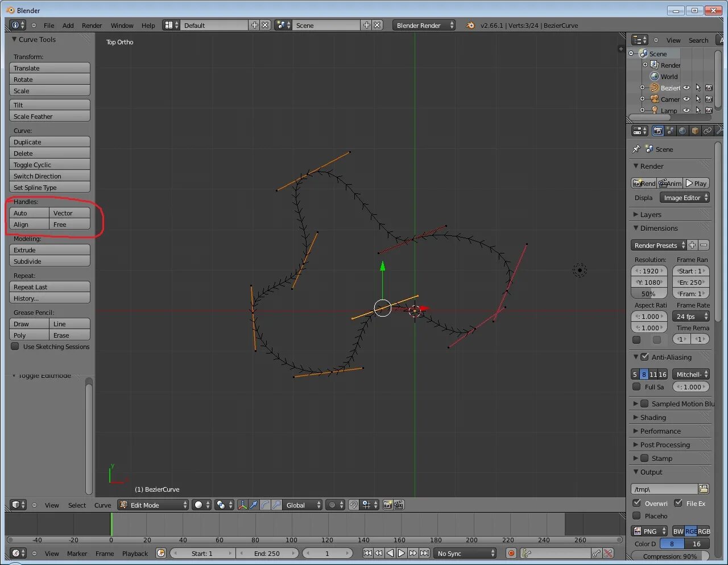Expand the BezierCurve outliner entry
The width and height of the screenshot is (728, 565).
tap(643, 88)
